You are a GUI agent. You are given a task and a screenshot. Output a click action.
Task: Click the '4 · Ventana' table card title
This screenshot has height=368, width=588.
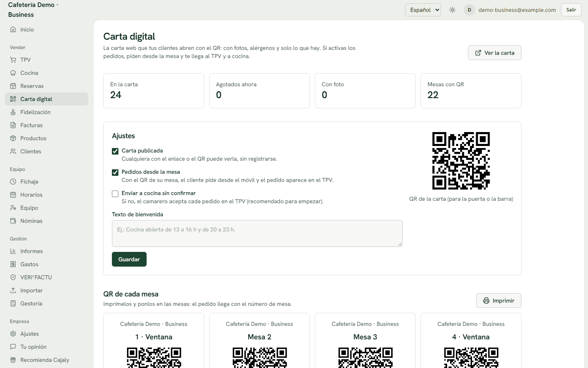point(471,337)
